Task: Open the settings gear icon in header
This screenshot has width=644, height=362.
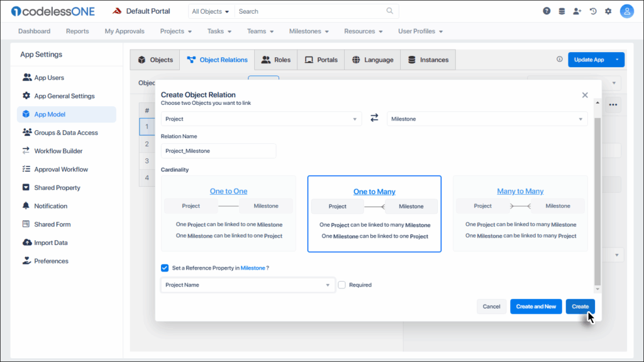Action: point(608,11)
